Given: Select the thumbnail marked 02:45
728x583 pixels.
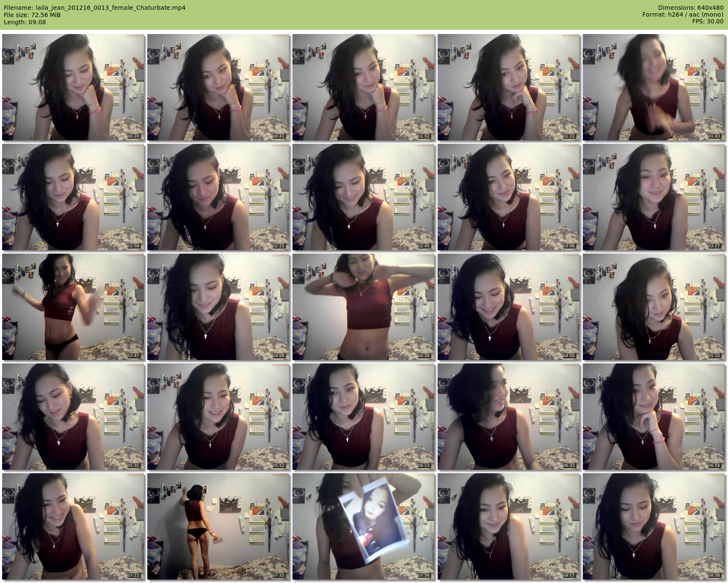Looking at the screenshot, I should click(364, 197).
